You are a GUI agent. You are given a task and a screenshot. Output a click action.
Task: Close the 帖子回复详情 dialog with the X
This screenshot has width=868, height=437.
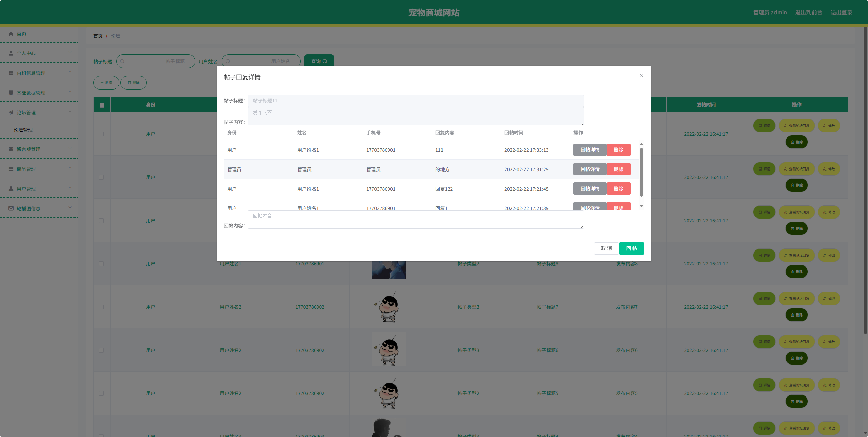point(641,75)
